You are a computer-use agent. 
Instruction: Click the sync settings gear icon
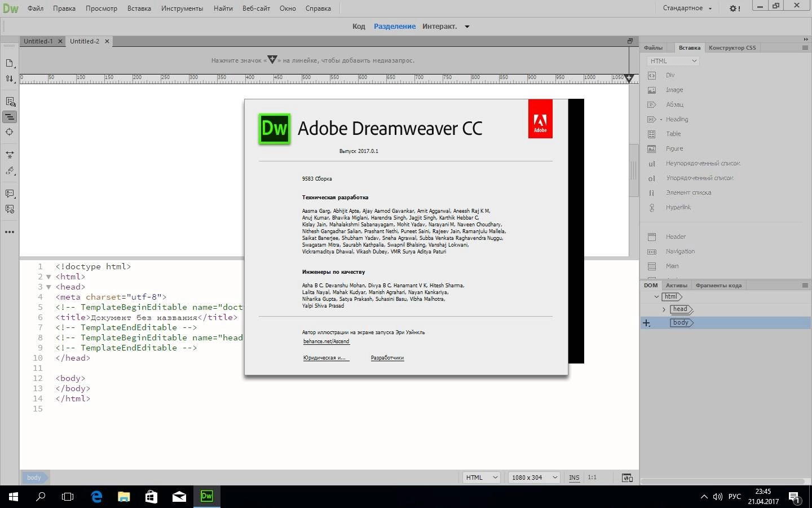tap(735, 8)
